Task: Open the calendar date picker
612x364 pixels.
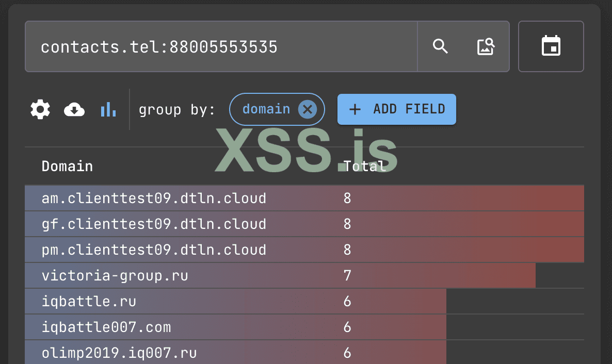Action: click(x=551, y=46)
